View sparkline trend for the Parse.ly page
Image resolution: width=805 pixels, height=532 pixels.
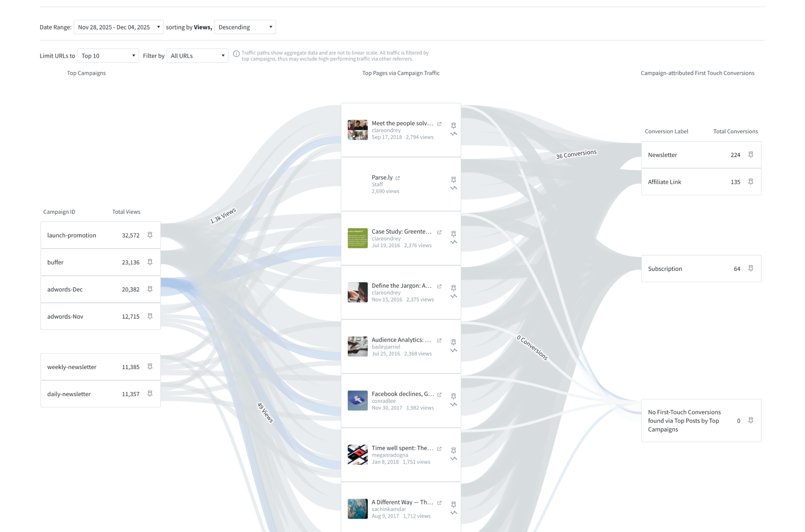[453, 189]
